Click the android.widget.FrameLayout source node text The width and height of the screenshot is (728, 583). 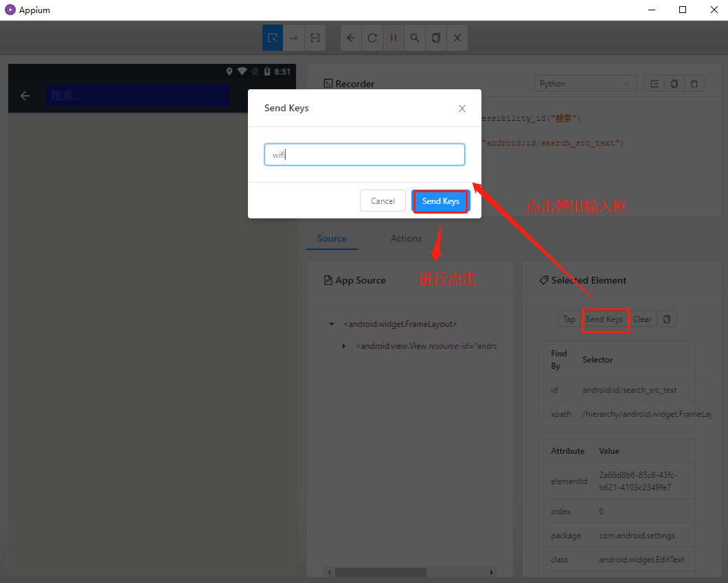point(400,324)
